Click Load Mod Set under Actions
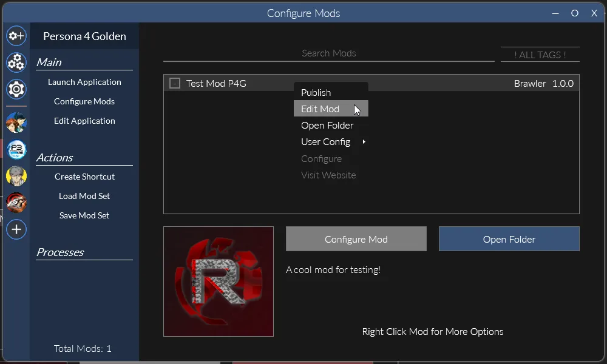 point(84,196)
